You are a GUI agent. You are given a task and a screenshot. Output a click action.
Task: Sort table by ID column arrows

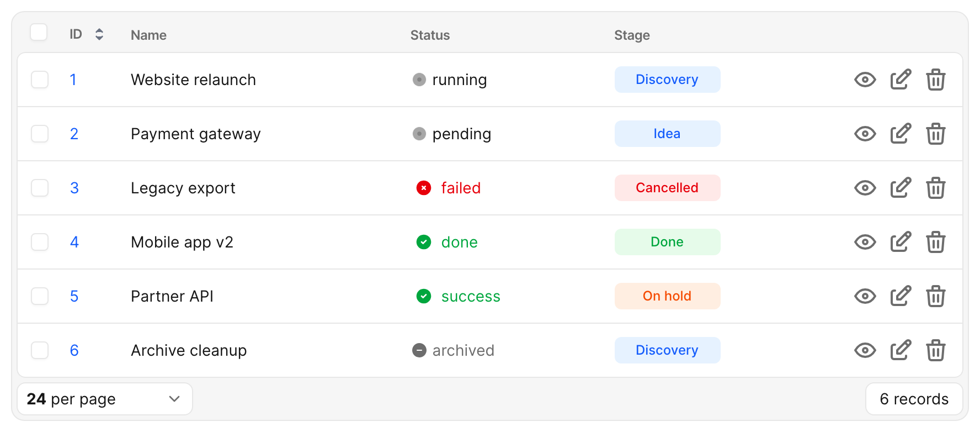pos(99,34)
